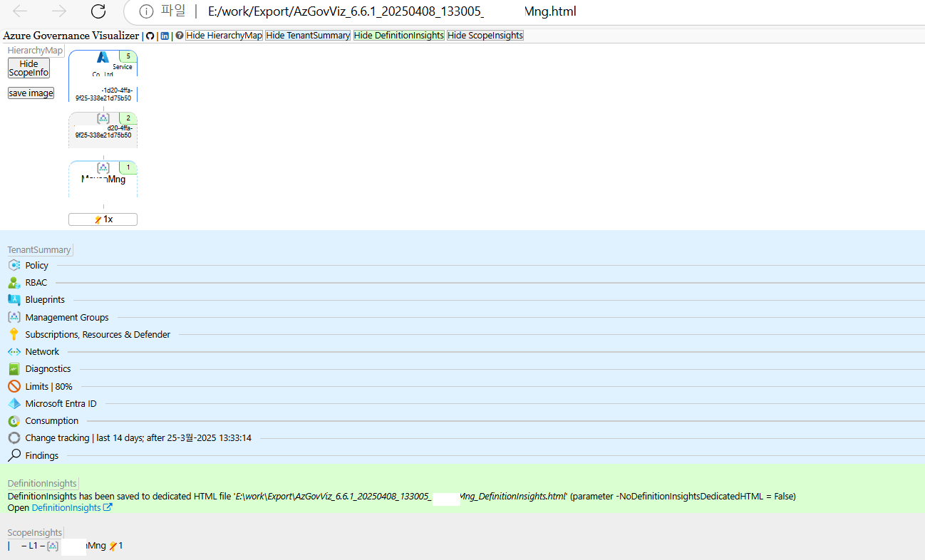Viewport: 925px width, 560px height.
Task: Click management group icon in the tile numbered 2
Action: click(x=103, y=118)
